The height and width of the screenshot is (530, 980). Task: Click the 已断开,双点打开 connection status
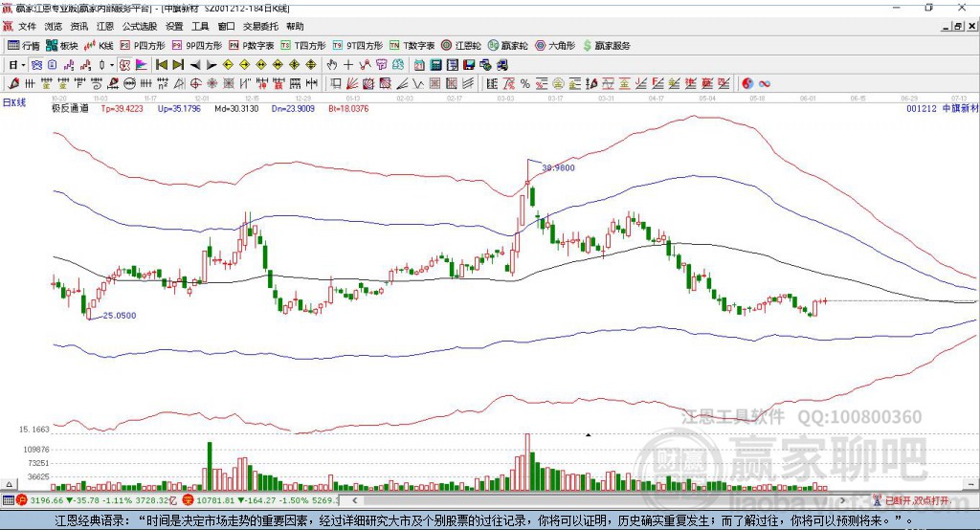point(912,500)
